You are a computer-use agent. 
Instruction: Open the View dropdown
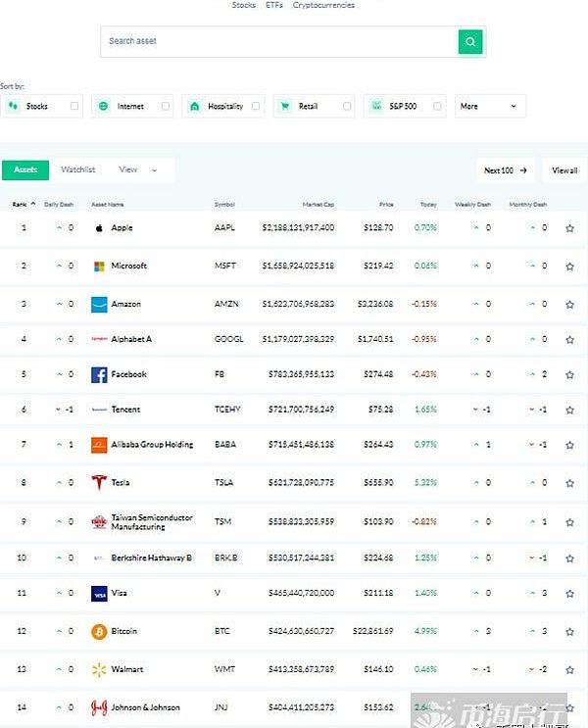tap(138, 170)
